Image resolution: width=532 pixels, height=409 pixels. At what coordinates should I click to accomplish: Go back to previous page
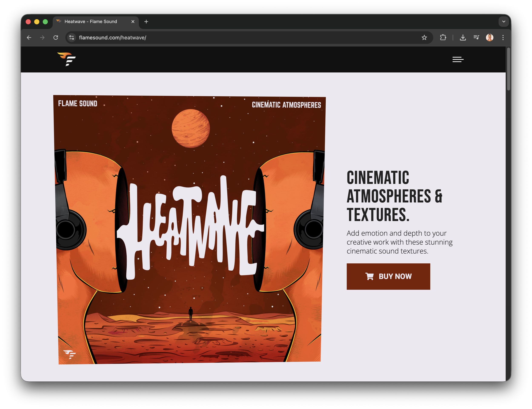point(29,37)
